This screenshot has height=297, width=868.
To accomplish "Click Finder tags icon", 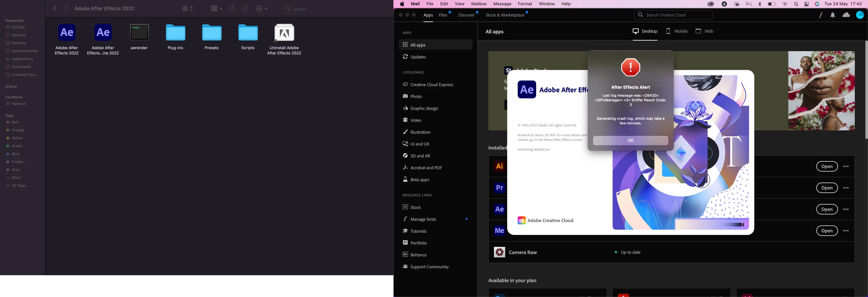I will (246, 9).
